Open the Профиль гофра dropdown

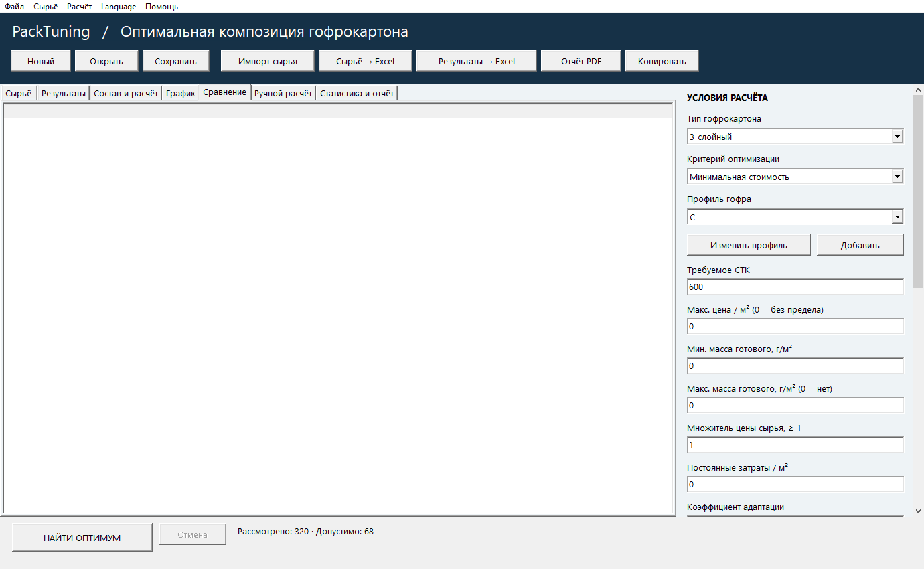(x=795, y=217)
